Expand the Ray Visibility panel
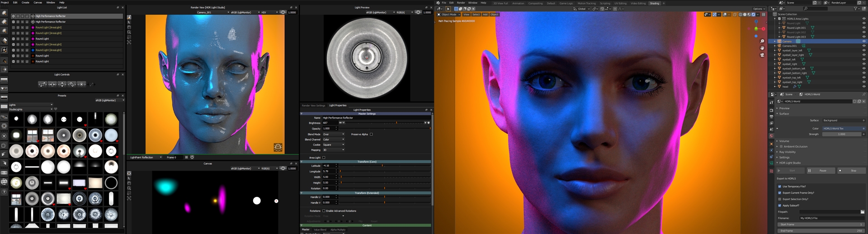This screenshot has height=234, width=868. click(787, 152)
